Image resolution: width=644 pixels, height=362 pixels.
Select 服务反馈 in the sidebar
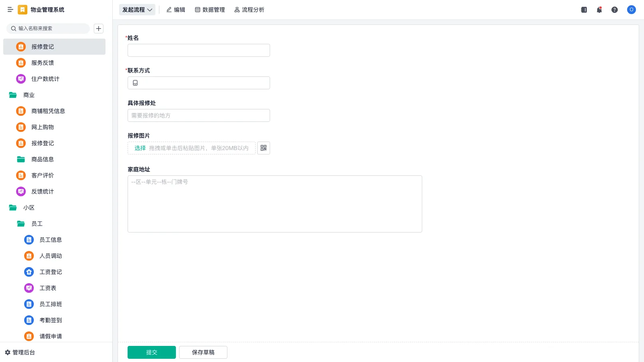click(x=43, y=63)
